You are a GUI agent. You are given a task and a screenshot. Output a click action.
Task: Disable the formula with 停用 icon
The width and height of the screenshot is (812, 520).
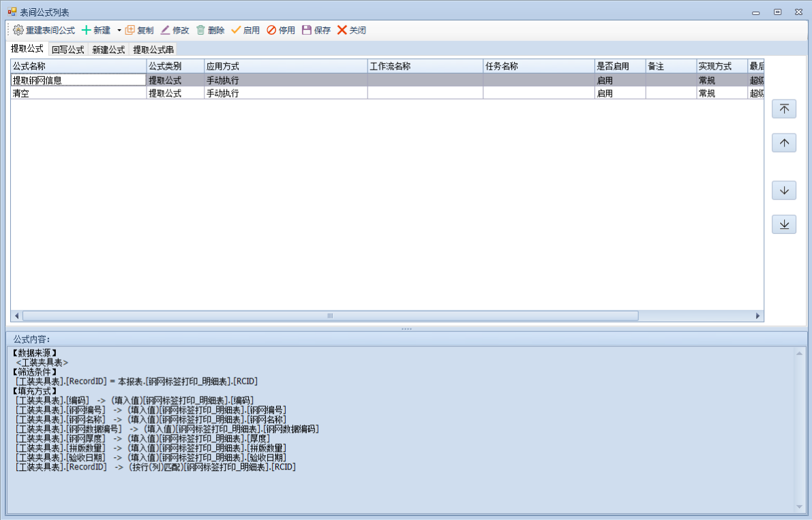point(271,31)
